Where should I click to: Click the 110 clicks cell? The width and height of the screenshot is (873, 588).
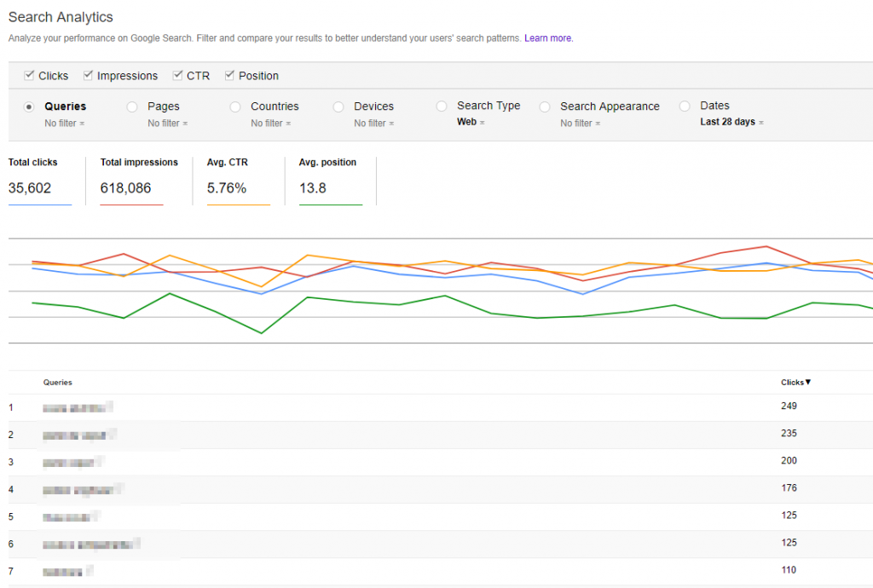789,569
